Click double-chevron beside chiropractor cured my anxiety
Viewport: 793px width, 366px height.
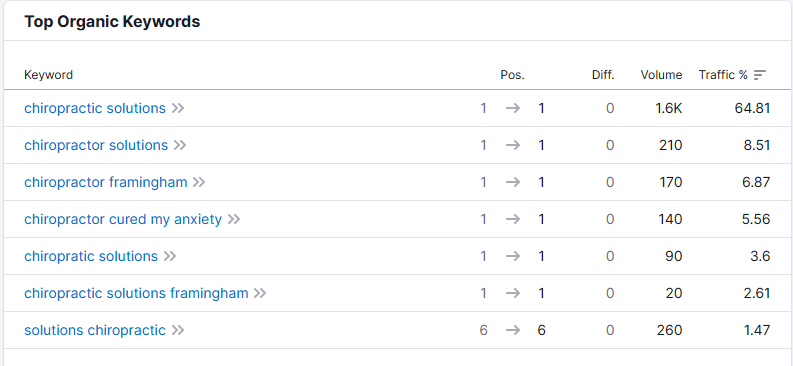(234, 219)
